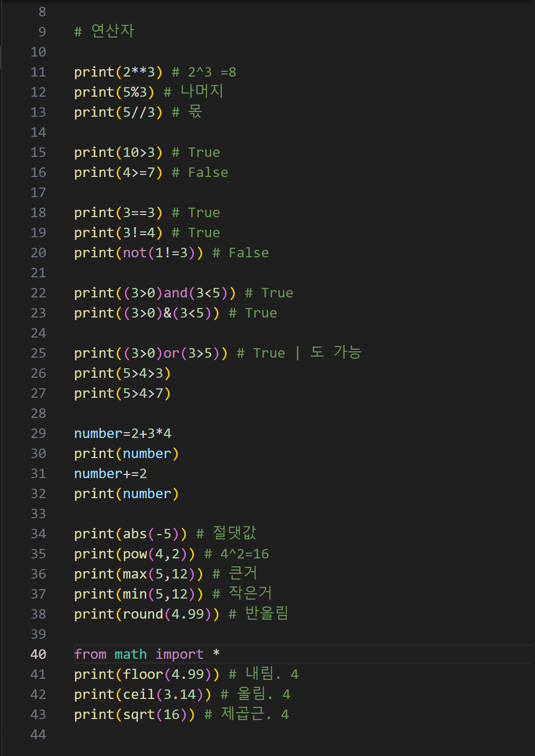Image resolution: width=535 pixels, height=756 pixels.
Task: Click 'print(number)' on line 32
Action: pyautogui.click(x=127, y=493)
